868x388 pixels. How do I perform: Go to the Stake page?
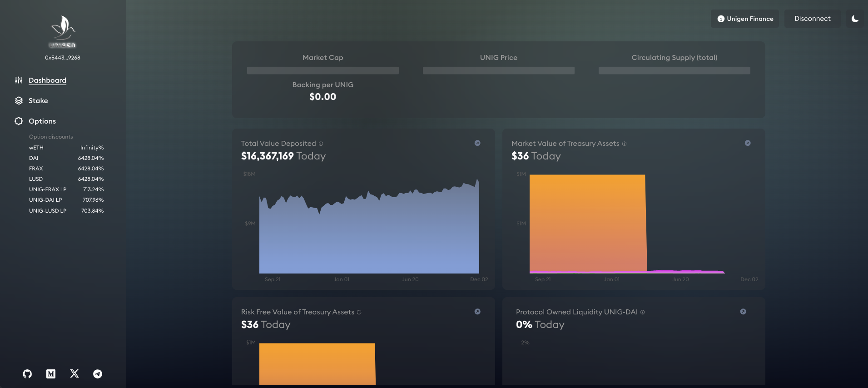click(x=38, y=101)
